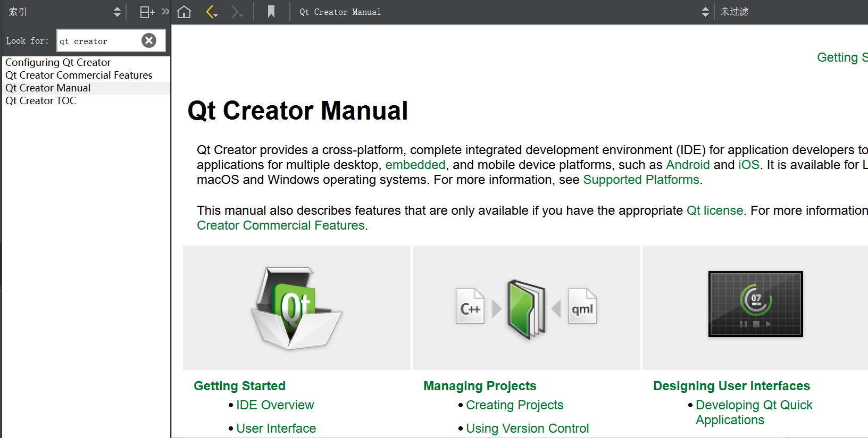The image size is (868, 438).
Task: Open the iOS link
Action: (x=749, y=165)
